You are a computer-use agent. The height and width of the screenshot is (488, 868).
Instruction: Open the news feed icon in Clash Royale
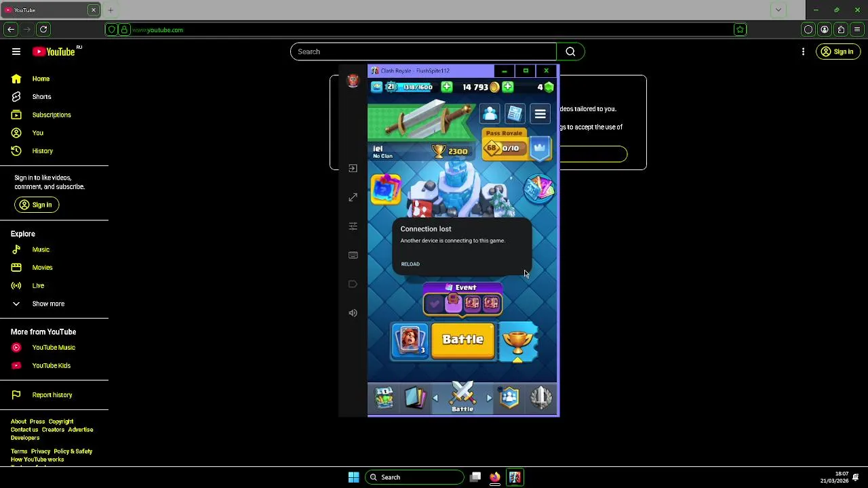(515, 114)
